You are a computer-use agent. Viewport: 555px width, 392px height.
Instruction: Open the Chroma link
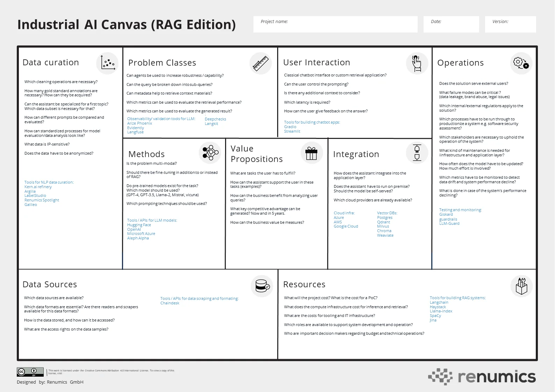tap(384, 231)
